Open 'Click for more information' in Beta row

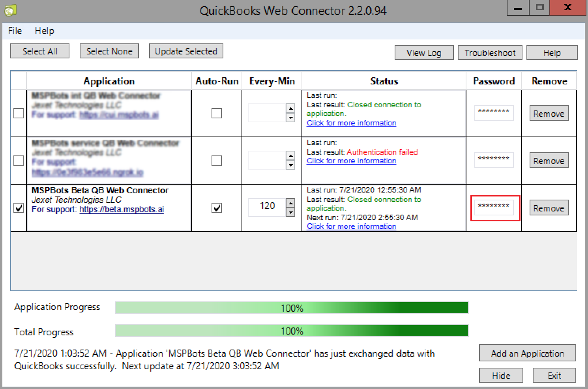point(352,226)
